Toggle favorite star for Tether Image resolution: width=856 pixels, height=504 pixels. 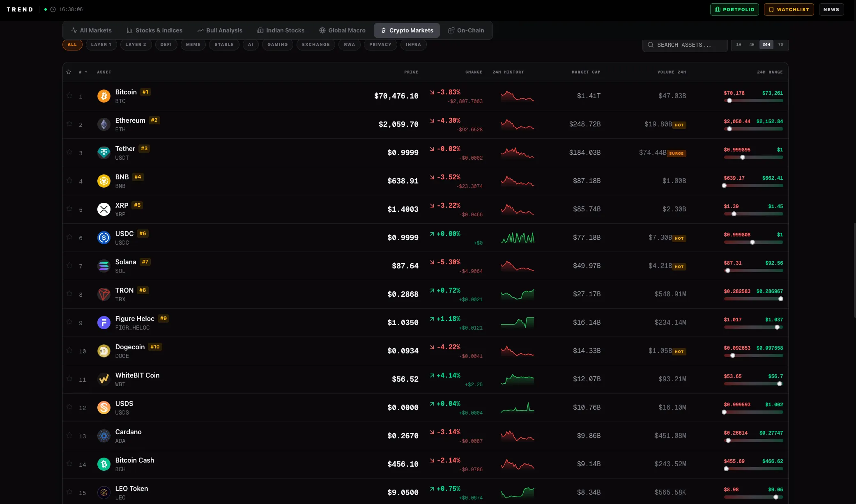pos(69,152)
